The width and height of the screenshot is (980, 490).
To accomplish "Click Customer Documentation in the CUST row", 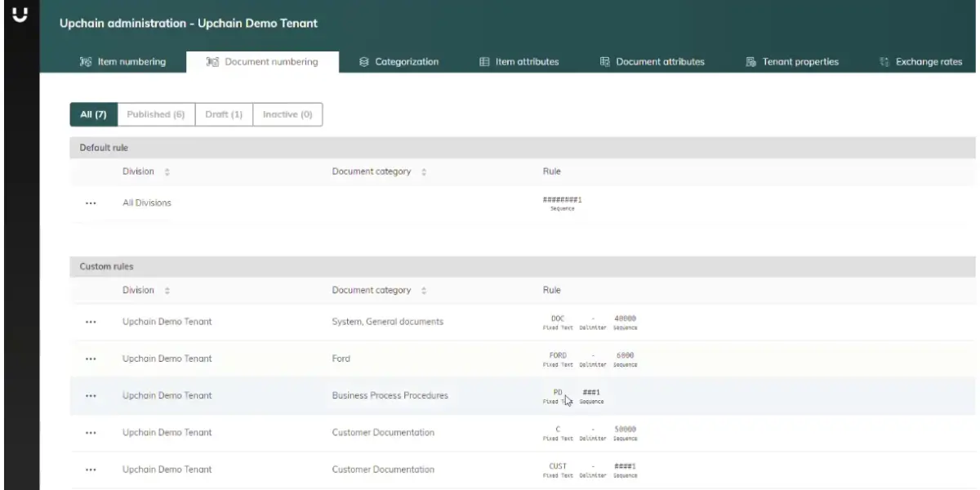I will [x=383, y=470].
